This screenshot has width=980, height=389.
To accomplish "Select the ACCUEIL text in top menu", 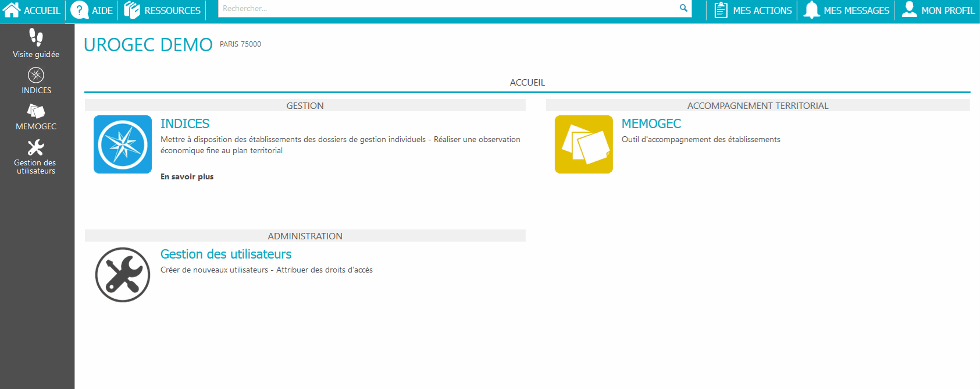I will coord(42,10).
